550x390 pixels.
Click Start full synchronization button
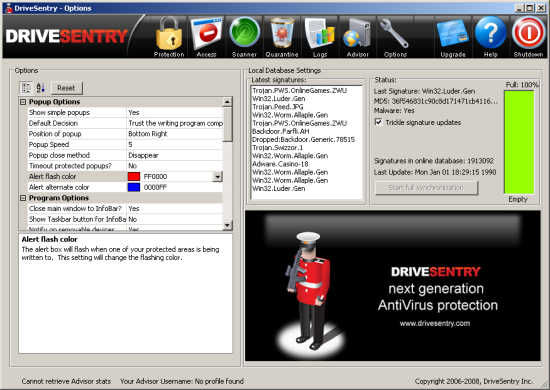(426, 188)
